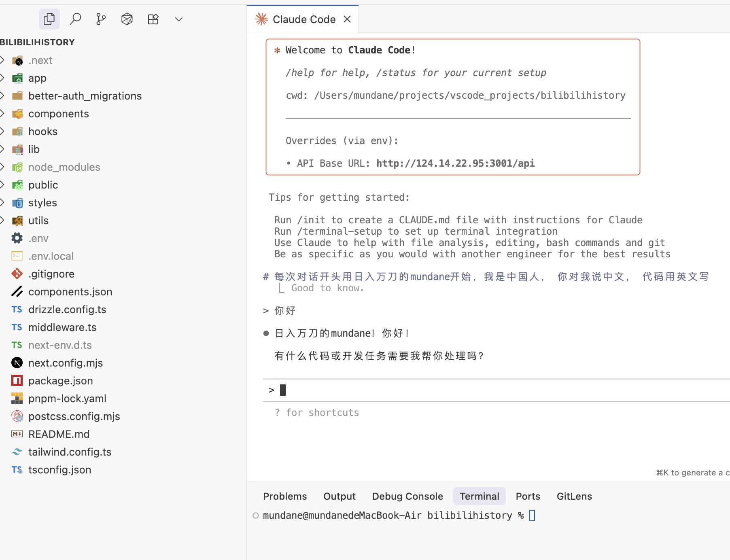Click the cube-shaped activity bar icon
Image resolution: width=730 pixels, height=560 pixels.
coord(127,19)
